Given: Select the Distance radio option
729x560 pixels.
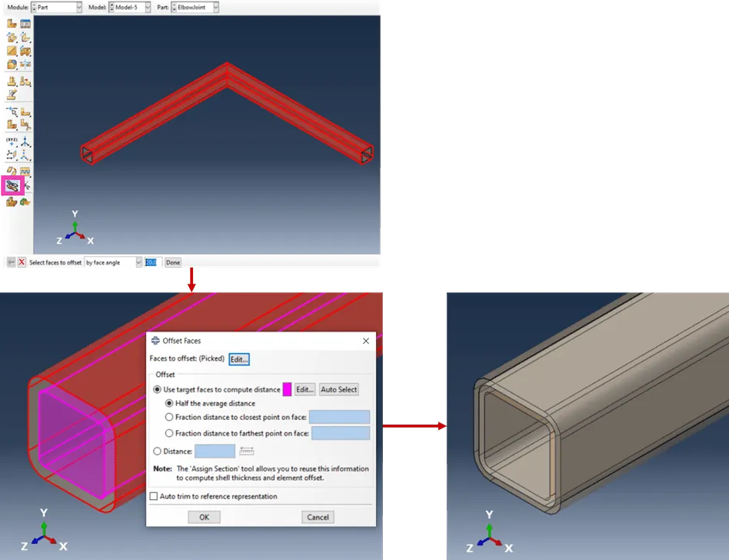Looking at the screenshot, I should pyautogui.click(x=158, y=452).
